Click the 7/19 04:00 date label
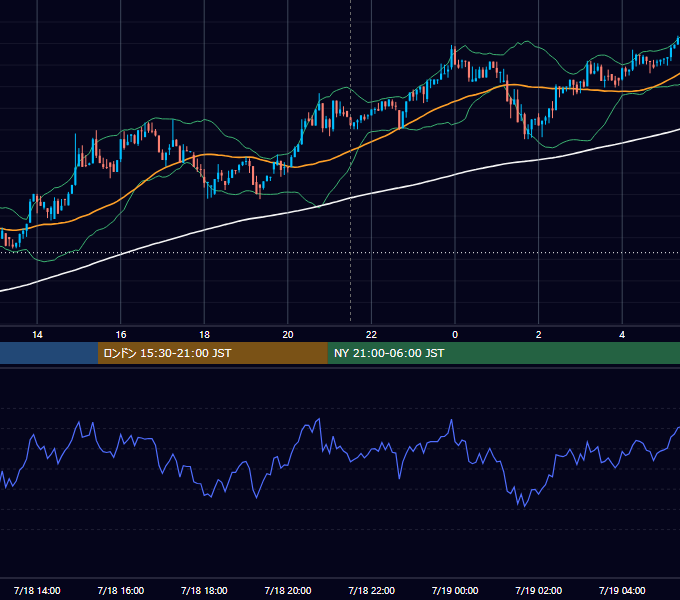Screen dimensions: 680x600 pos(622,590)
